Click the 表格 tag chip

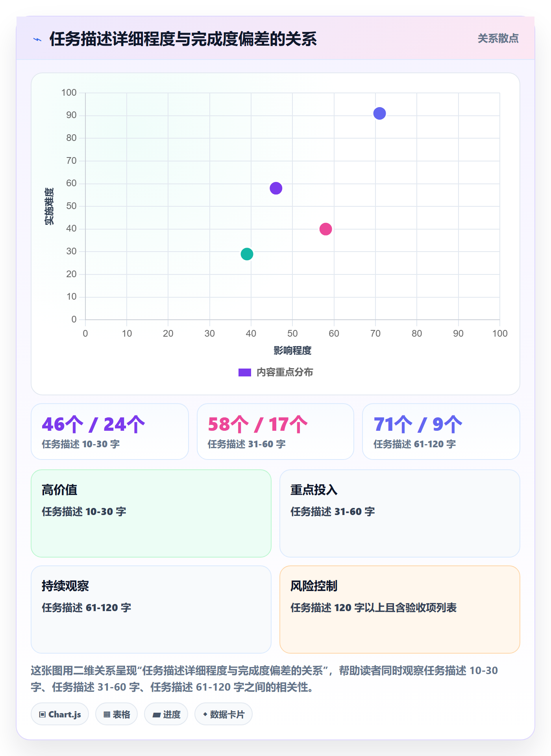coord(116,714)
